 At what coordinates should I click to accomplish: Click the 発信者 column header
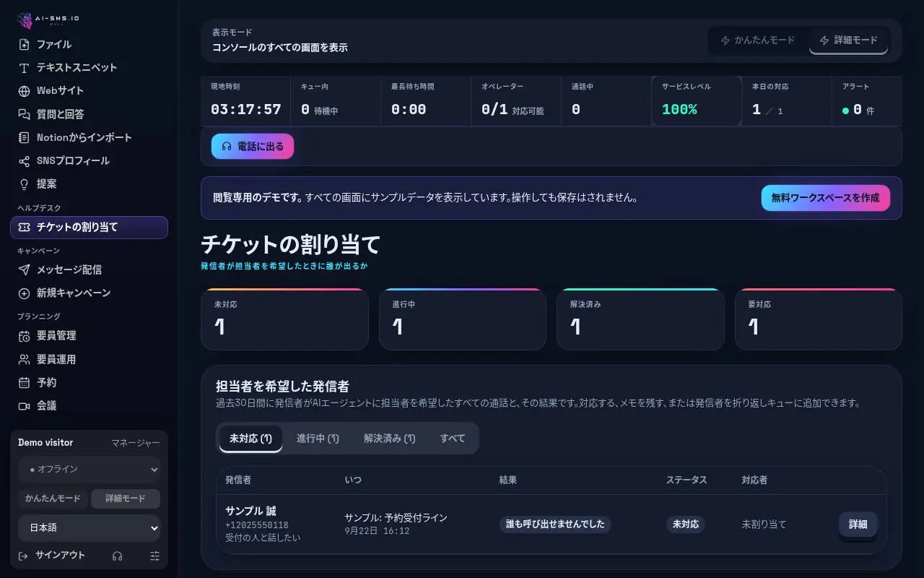pos(238,480)
